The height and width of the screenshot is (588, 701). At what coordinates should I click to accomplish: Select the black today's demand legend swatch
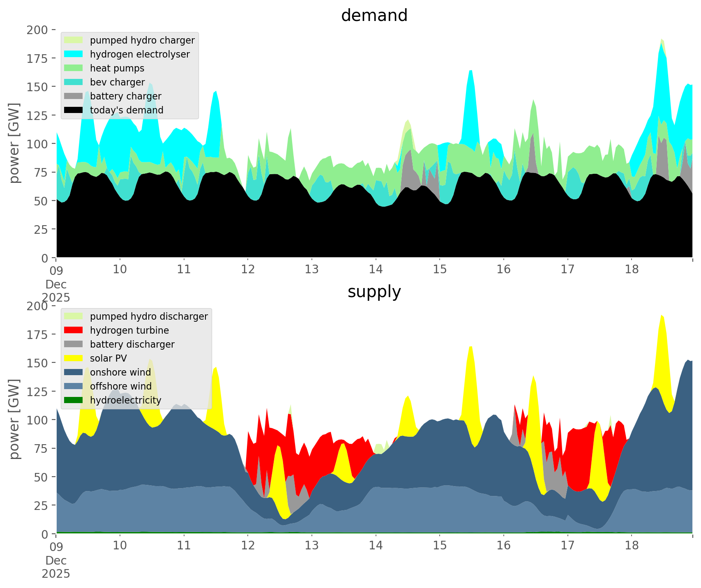coord(74,110)
